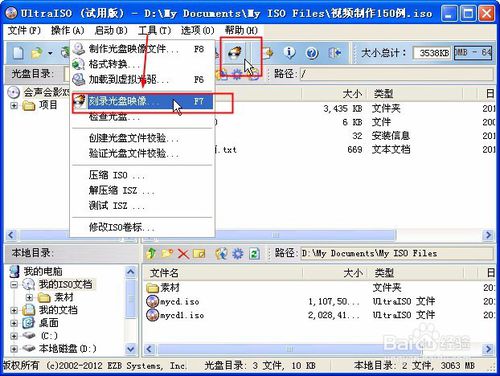Select 我的ISO文档 in local tree

tap(65, 284)
